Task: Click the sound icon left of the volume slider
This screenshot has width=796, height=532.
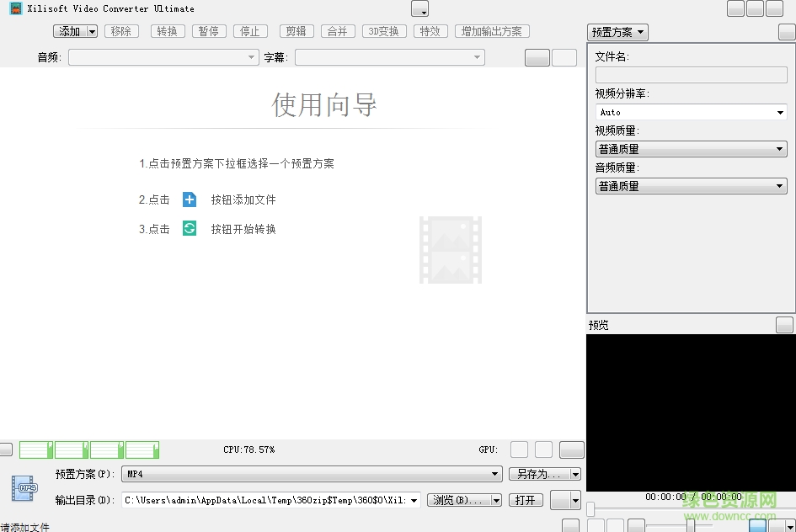Action: 636,524
